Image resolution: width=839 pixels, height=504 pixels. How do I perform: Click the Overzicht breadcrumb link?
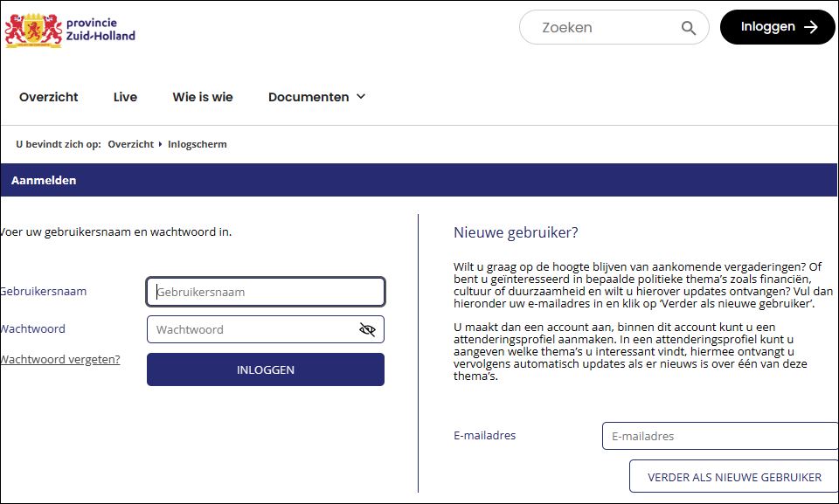[130, 144]
